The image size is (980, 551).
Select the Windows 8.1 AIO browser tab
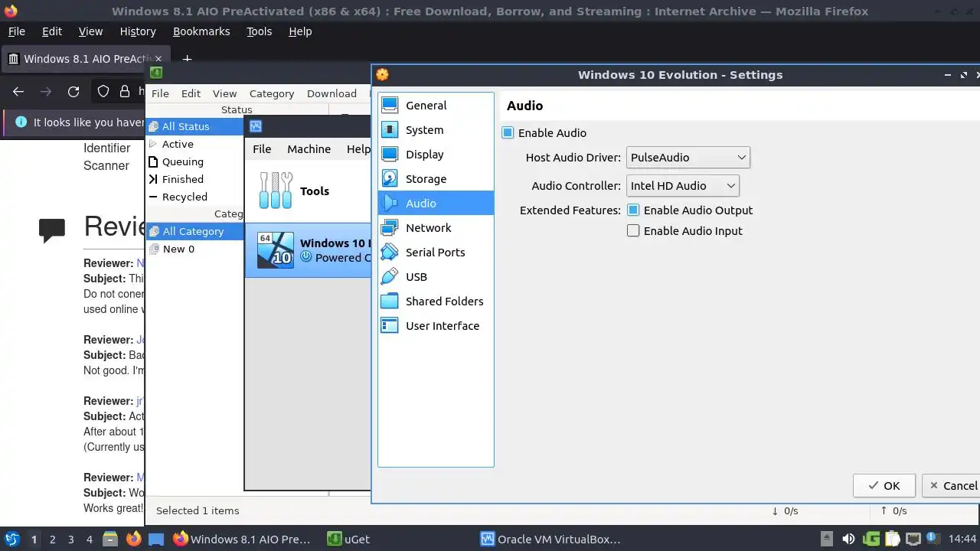tap(84, 59)
